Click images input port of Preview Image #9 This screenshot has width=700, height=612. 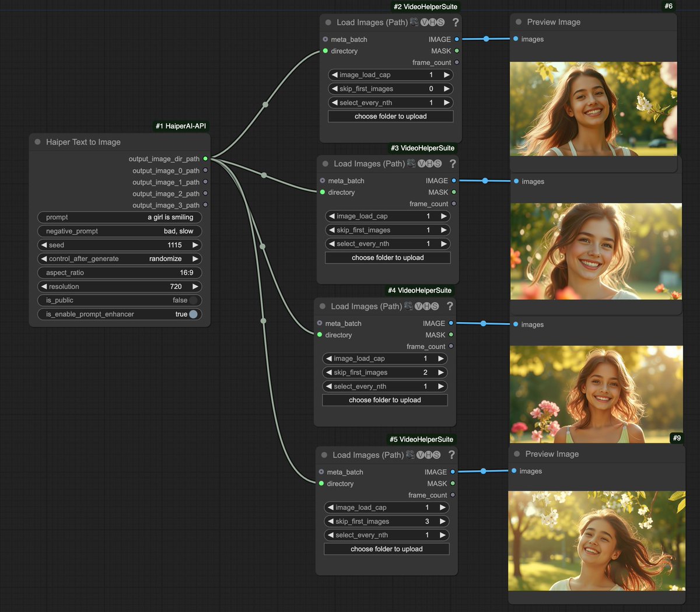[514, 471]
